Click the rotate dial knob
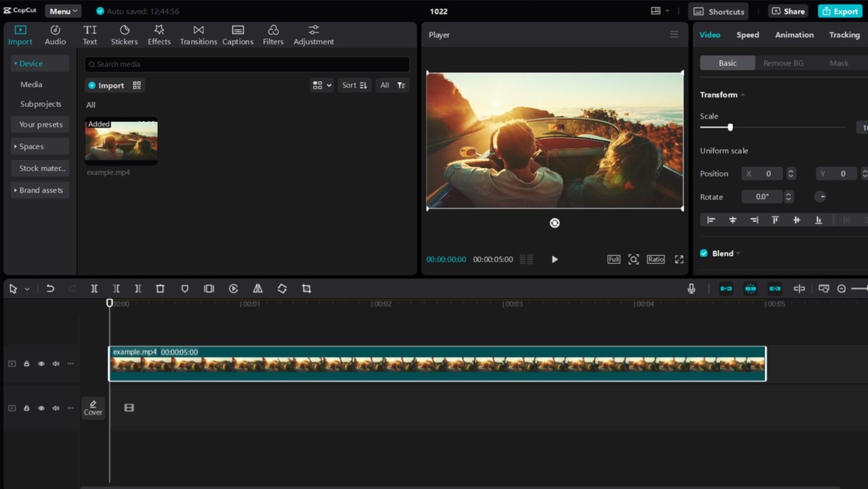This screenshot has width=868, height=489. (820, 197)
